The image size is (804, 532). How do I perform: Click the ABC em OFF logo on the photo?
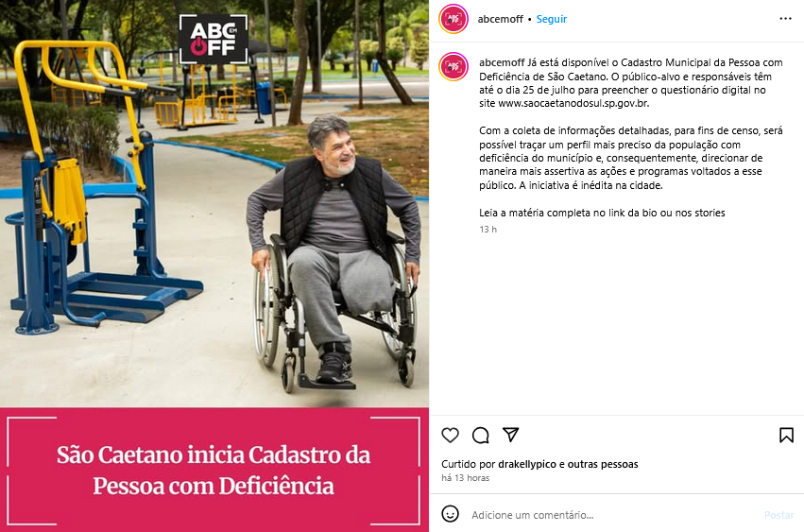(x=214, y=39)
